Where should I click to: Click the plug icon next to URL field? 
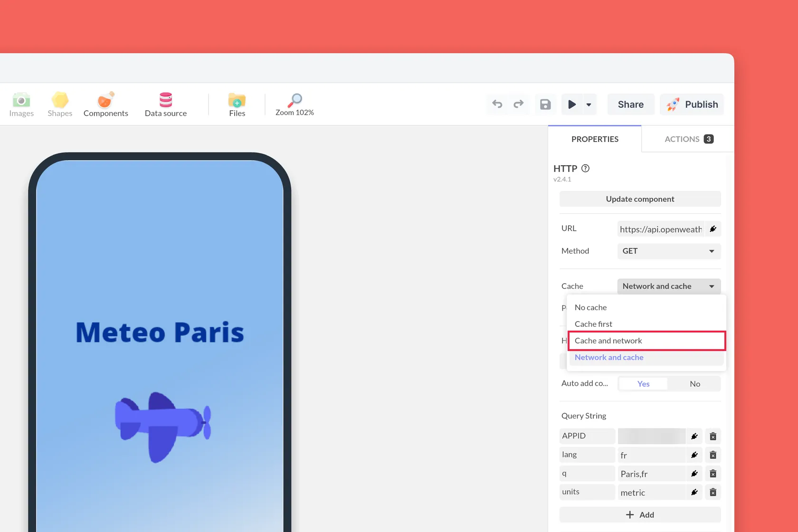point(713,229)
